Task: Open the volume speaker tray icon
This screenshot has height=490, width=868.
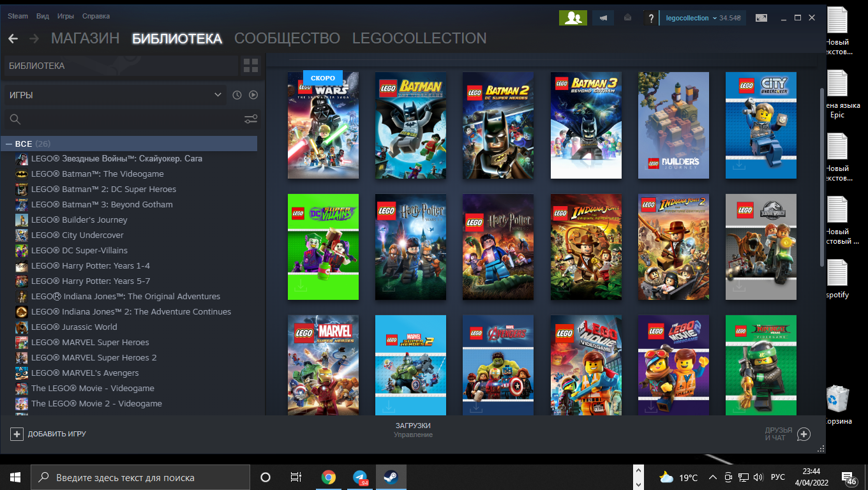Action: [x=758, y=477]
